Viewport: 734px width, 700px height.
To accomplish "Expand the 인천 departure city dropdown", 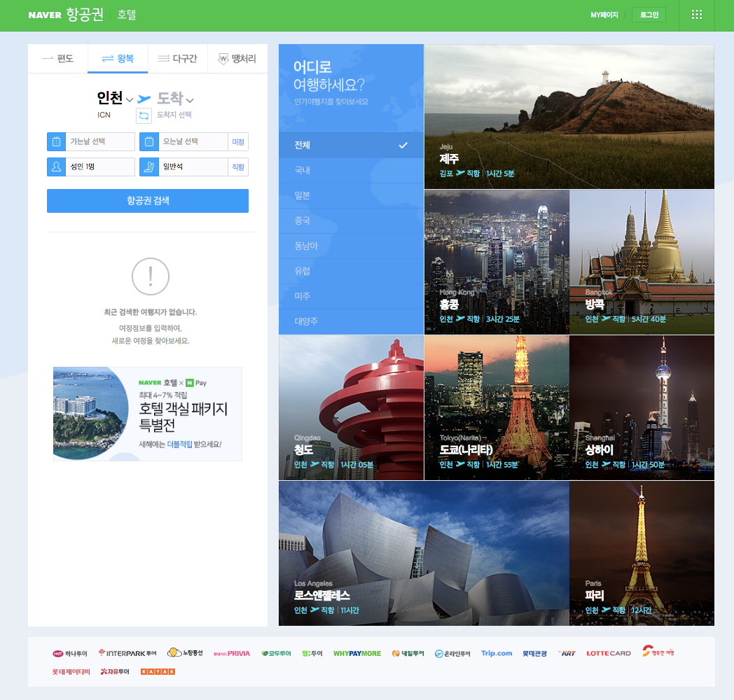I will click(115, 98).
